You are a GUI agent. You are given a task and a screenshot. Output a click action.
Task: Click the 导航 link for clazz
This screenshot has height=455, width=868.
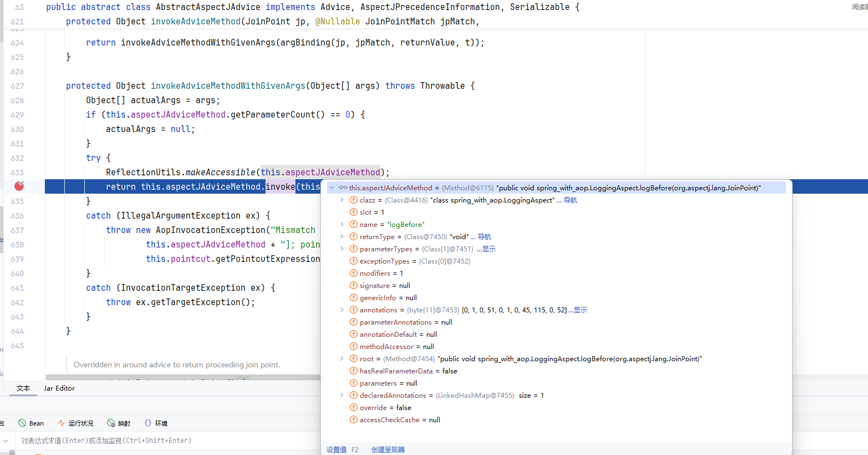[x=570, y=200]
